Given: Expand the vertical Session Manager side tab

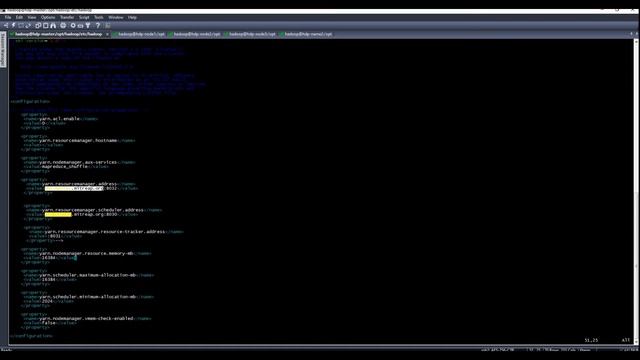Looking at the screenshot, I should pyautogui.click(x=3, y=49).
